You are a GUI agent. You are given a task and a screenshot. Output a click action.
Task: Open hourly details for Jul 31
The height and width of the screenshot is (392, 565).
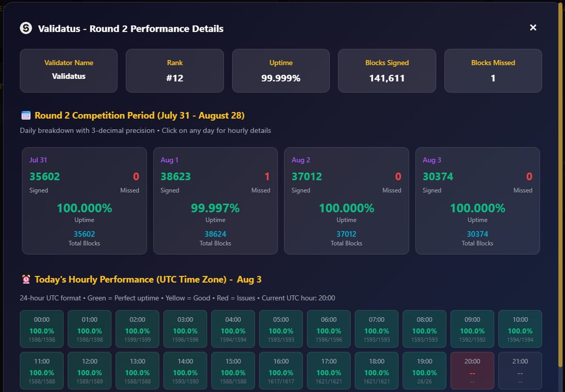pos(84,201)
